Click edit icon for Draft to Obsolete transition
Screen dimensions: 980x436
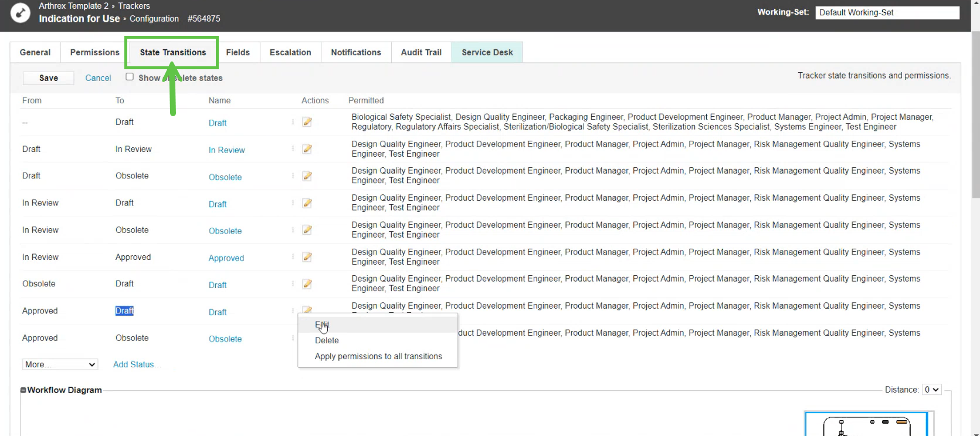(307, 176)
